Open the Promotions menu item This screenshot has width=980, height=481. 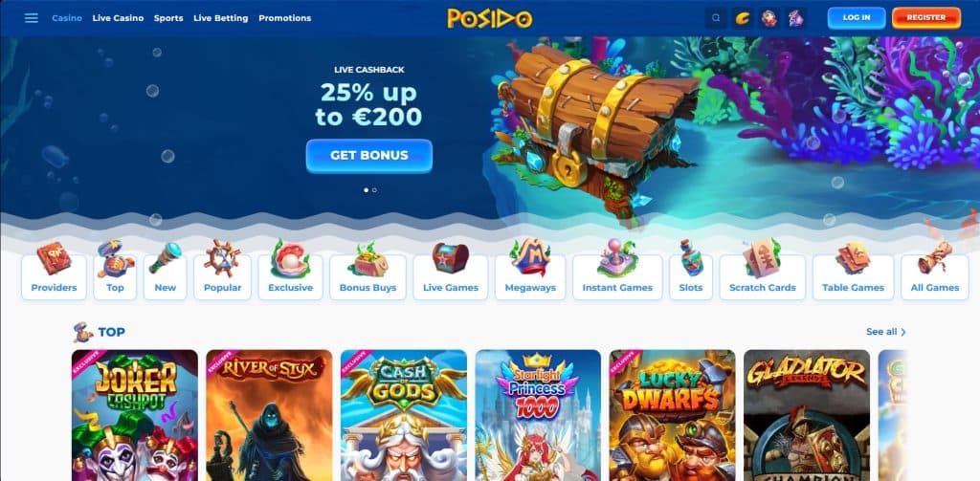(x=285, y=18)
